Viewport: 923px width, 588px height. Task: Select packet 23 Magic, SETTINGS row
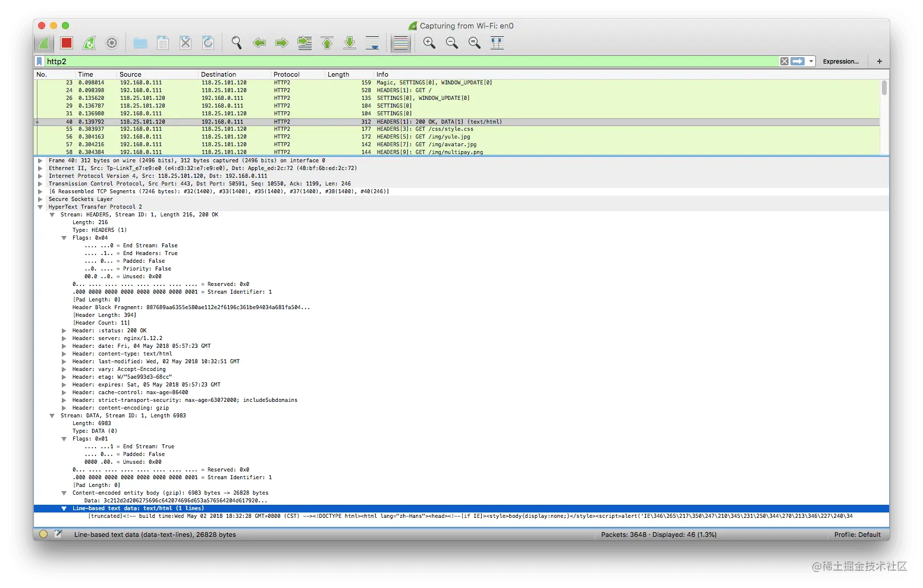click(457, 83)
